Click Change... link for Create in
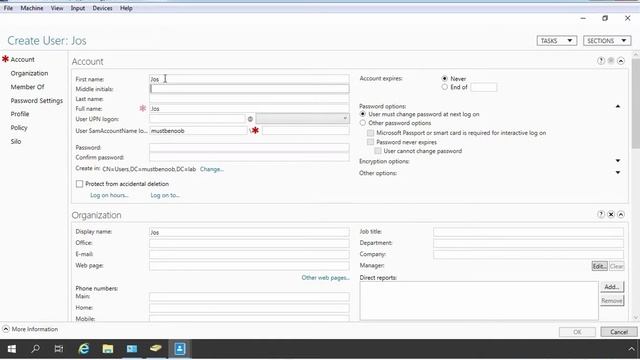640x360 pixels. point(211,169)
